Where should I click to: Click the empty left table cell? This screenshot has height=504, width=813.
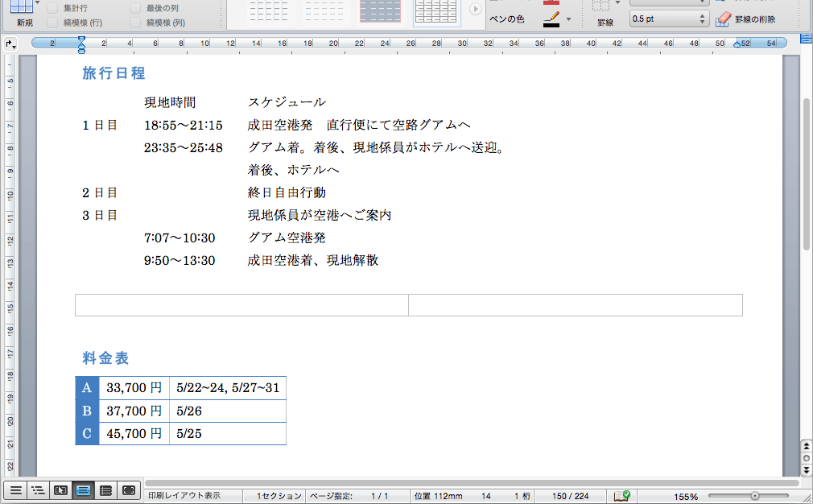[241, 305]
